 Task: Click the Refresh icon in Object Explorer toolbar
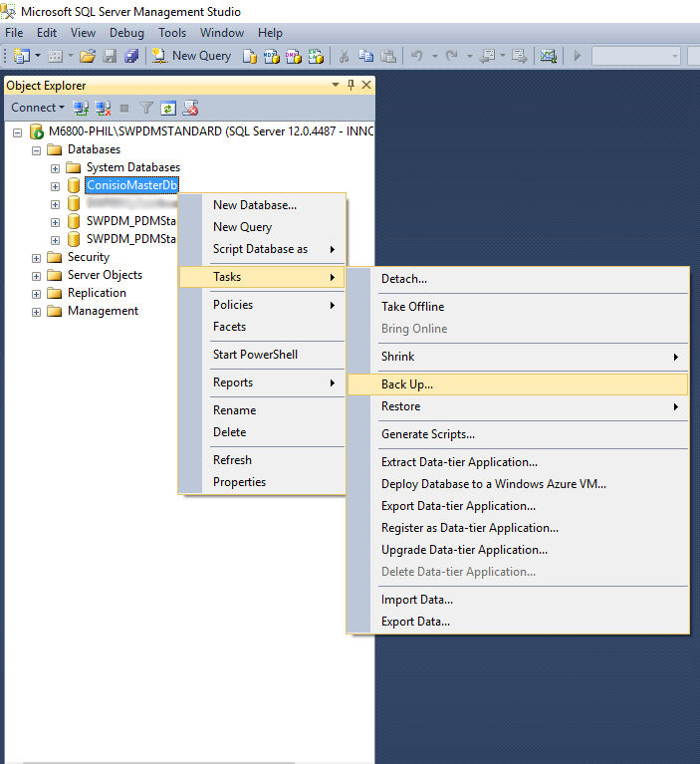[169, 108]
